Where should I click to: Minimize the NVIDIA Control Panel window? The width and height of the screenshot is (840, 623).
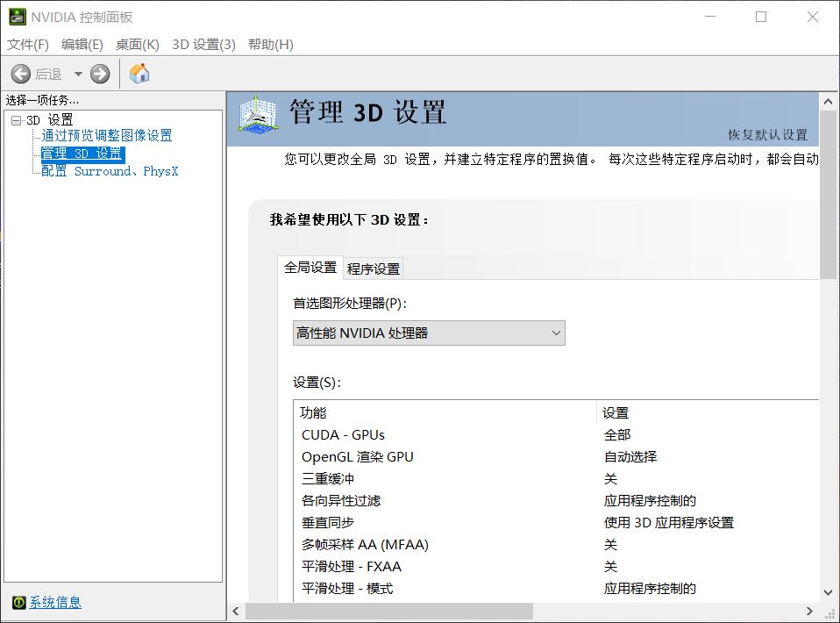(x=710, y=18)
